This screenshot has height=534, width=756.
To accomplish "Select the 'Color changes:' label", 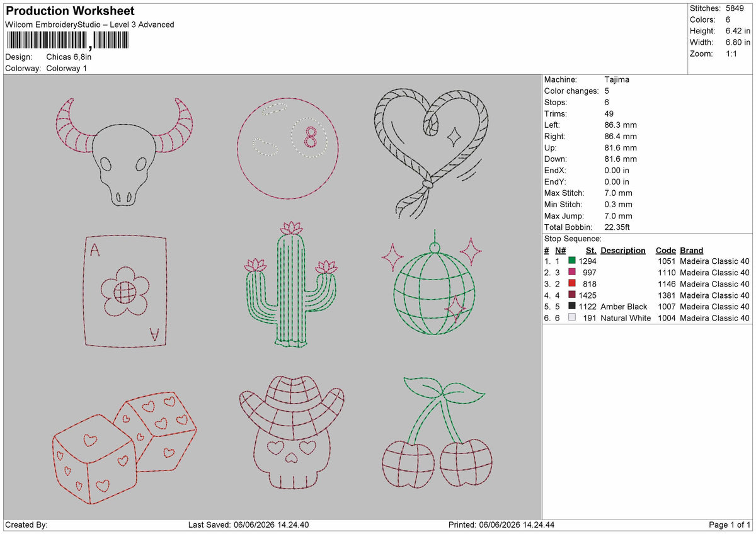I will point(571,91).
